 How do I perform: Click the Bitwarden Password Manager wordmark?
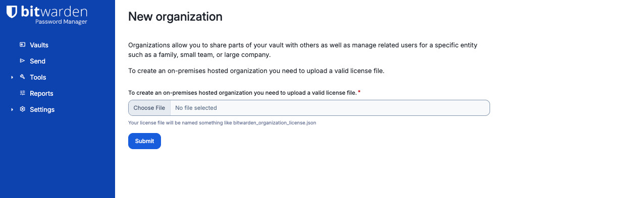pos(54,15)
